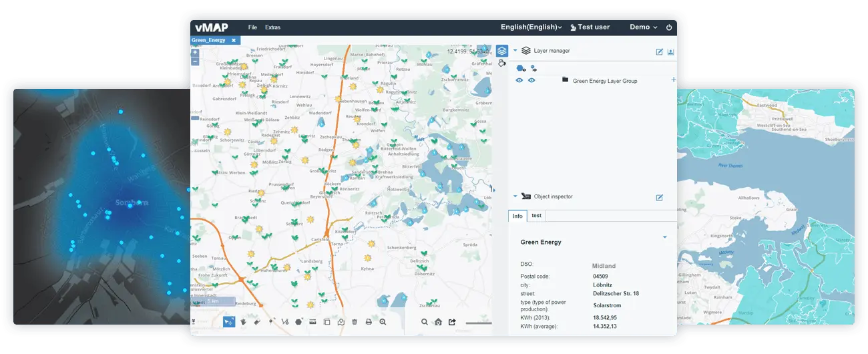Viewport: 868px width, 354px height.
Task: Toggle polygon visibility header icon in Layer manager
Action: [521, 68]
